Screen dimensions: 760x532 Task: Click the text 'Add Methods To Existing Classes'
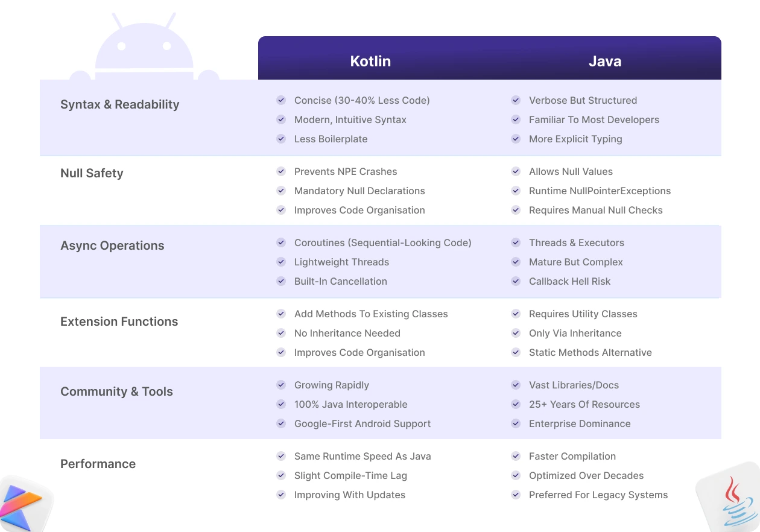coord(371,314)
